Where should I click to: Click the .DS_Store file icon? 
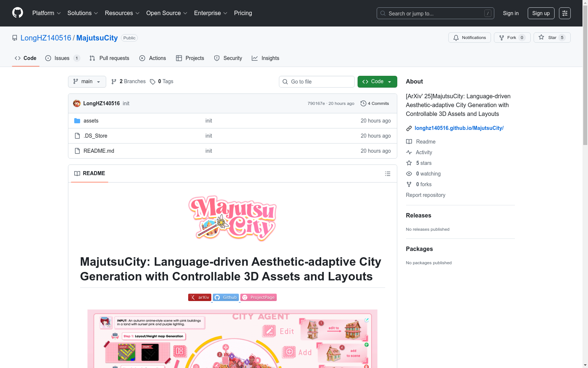pos(77,136)
